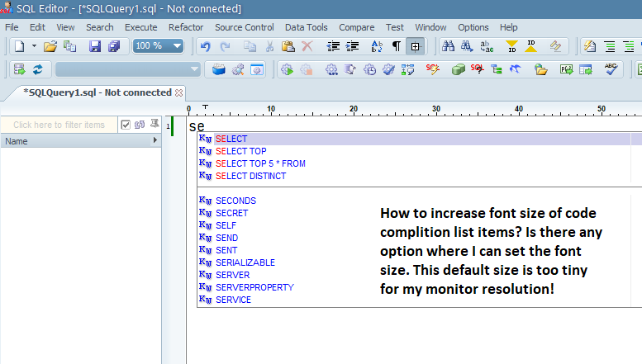Click the ruler tab marker at top
Viewport: 642px width, 364px height.
pos(205,107)
